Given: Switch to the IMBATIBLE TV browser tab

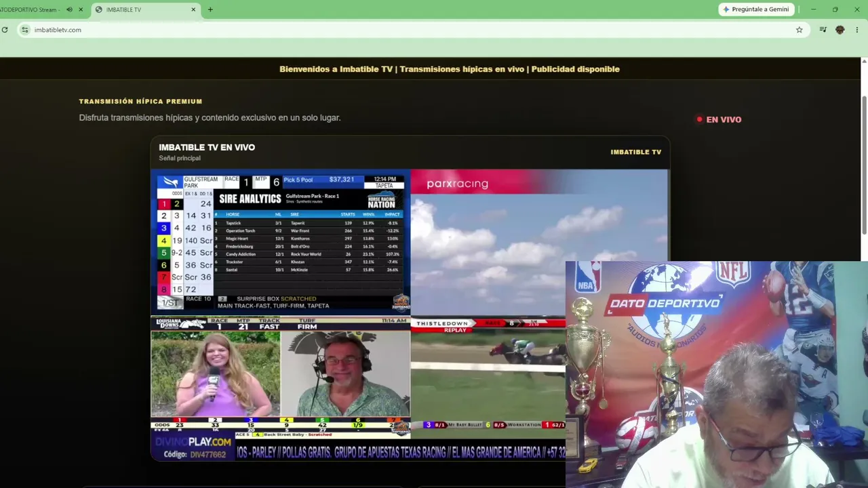Looking at the screenshot, I should click(144, 9).
